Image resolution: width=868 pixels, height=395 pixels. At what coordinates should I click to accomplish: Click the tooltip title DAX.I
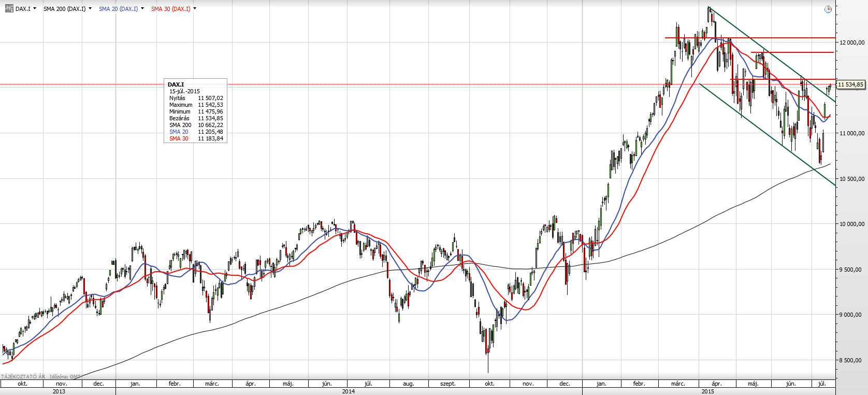176,84
